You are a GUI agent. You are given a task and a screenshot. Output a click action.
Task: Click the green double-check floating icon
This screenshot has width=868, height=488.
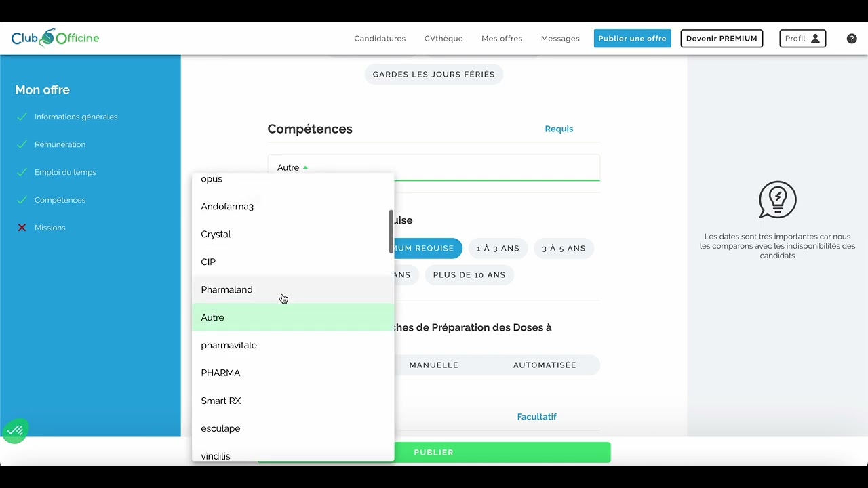(15, 430)
